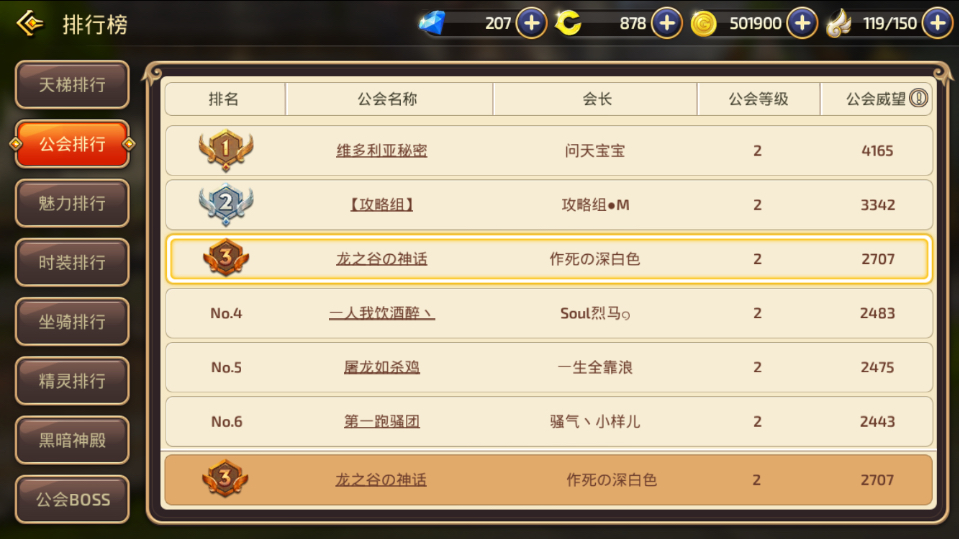Switch to 天梯排行 ranking tab
The height and width of the screenshot is (539, 959).
pos(72,84)
